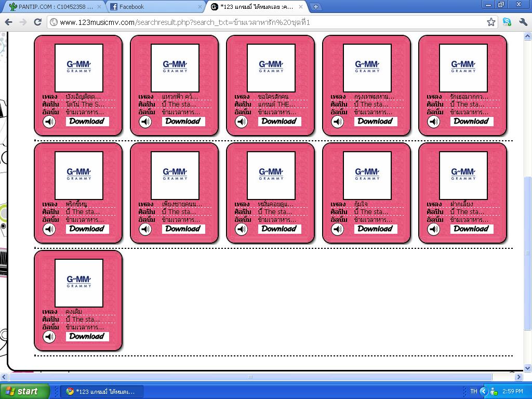Play preview of song หมั่นคอยดูแ...
The width and height of the screenshot is (532, 399).
[241, 229]
